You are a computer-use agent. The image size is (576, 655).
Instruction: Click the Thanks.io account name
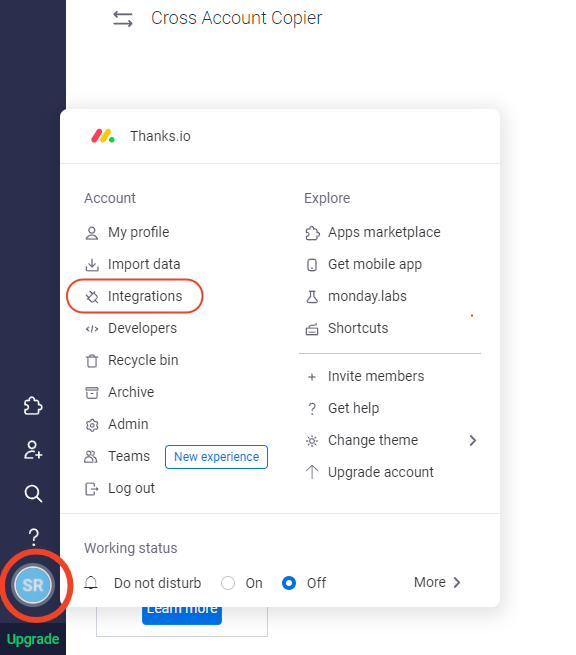(x=160, y=136)
